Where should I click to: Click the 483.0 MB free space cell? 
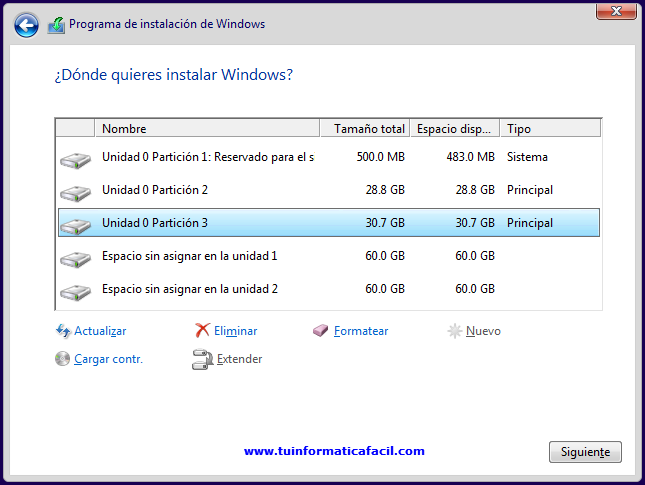pyautogui.click(x=471, y=157)
